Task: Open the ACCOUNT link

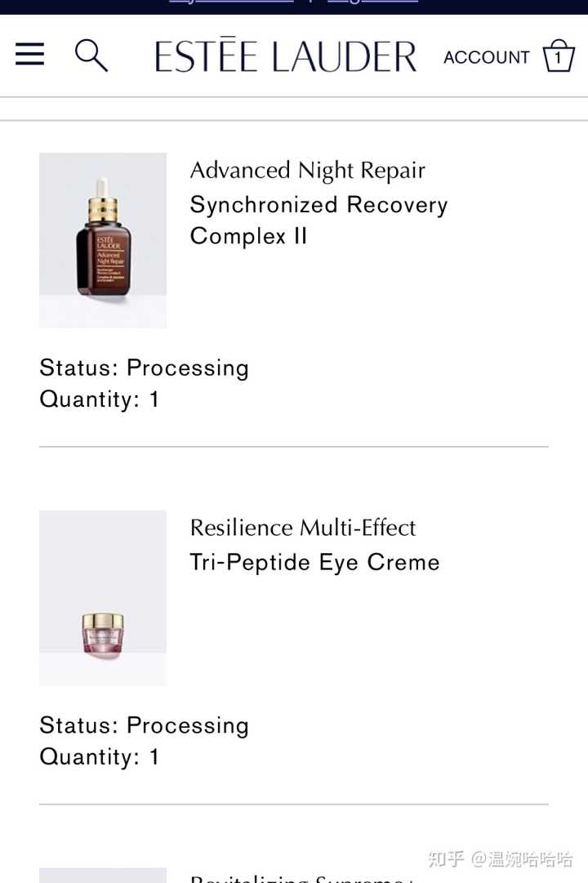Action: click(x=486, y=57)
